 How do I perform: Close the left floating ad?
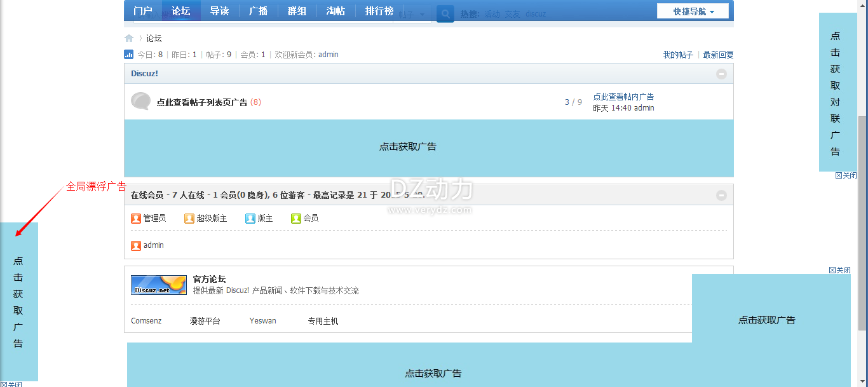pos(11,384)
